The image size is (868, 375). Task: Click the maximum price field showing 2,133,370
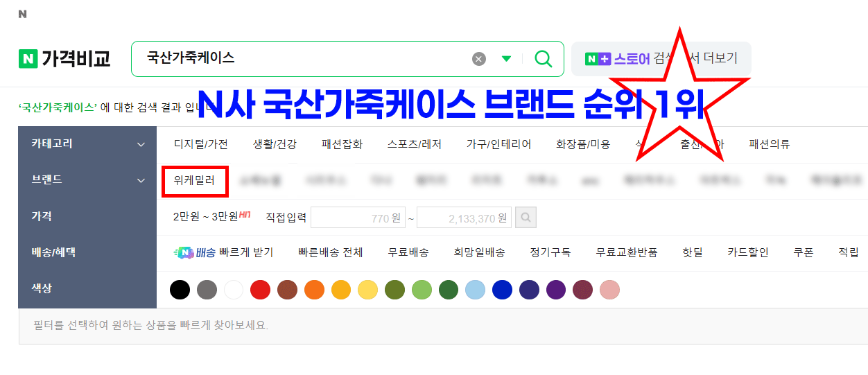coord(464,218)
